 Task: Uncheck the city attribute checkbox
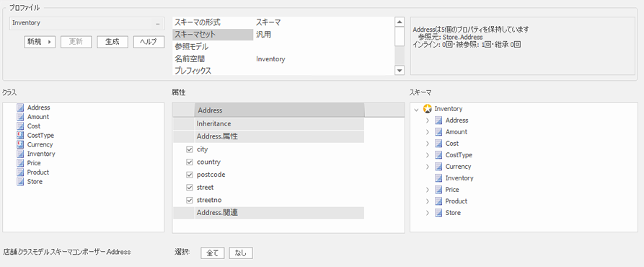190,149
